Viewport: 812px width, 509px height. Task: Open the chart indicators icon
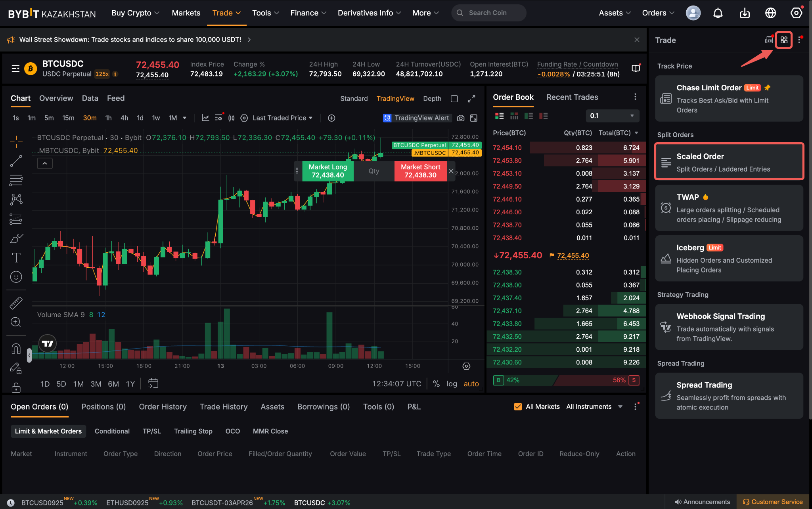pos(205,118)
